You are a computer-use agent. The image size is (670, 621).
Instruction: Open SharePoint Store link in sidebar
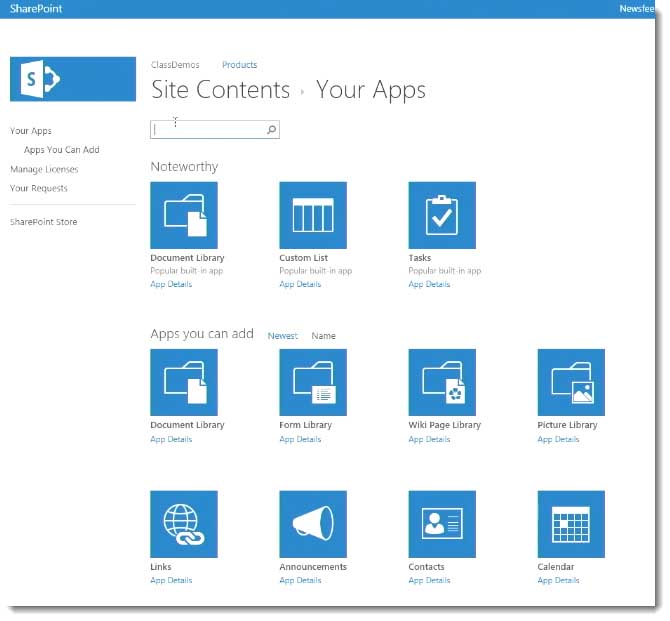click(44, 222)
